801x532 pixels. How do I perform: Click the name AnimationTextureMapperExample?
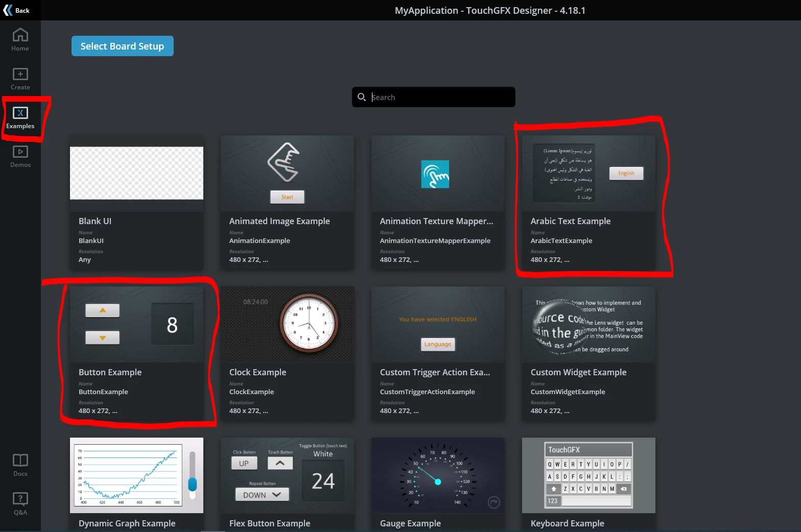coord(435,240)
